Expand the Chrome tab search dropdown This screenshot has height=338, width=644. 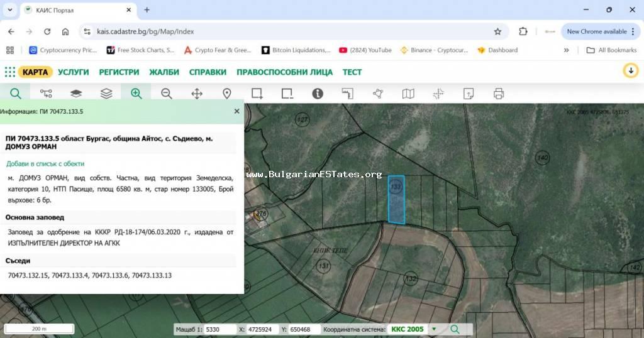10,10
